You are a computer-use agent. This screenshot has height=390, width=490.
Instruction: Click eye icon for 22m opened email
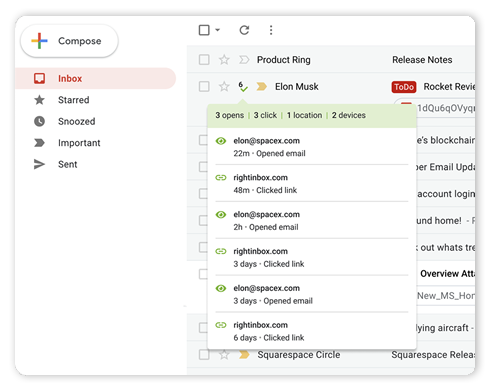tap(221, 141)
